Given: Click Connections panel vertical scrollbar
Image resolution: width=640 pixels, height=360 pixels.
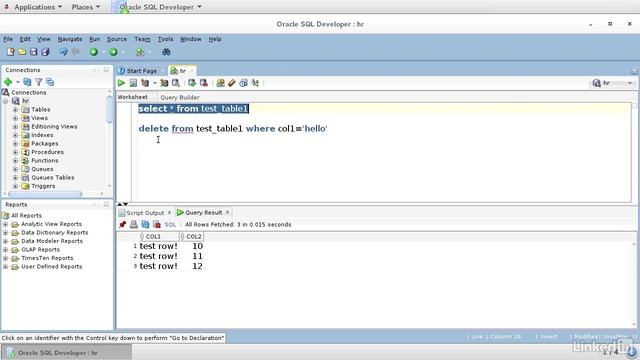Looking at the screenshot, I should (109, 109).
